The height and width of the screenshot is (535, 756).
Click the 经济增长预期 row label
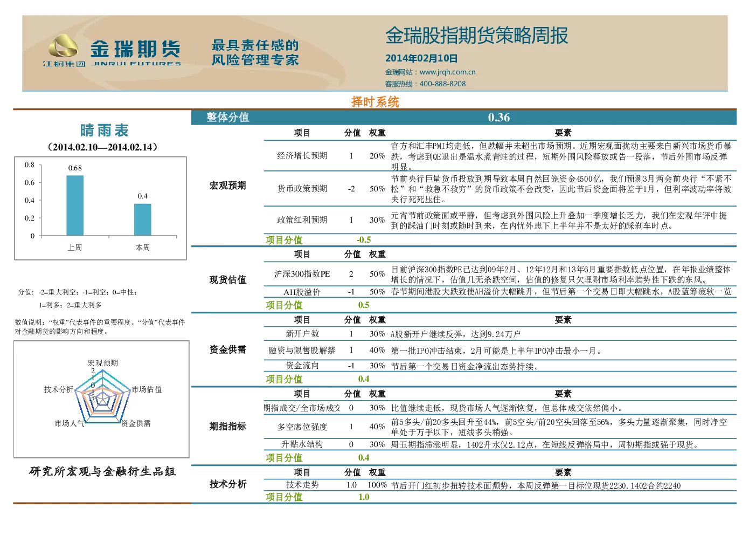[302, 156]
